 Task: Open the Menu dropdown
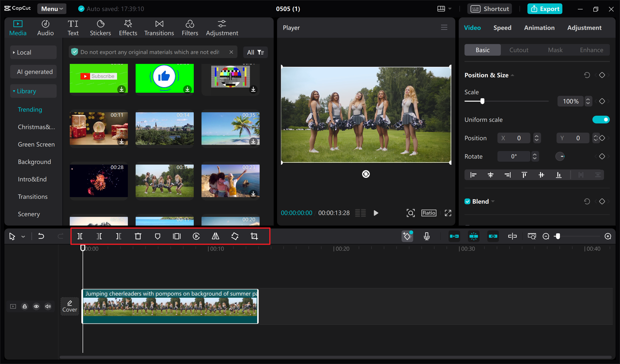(52, 9)
